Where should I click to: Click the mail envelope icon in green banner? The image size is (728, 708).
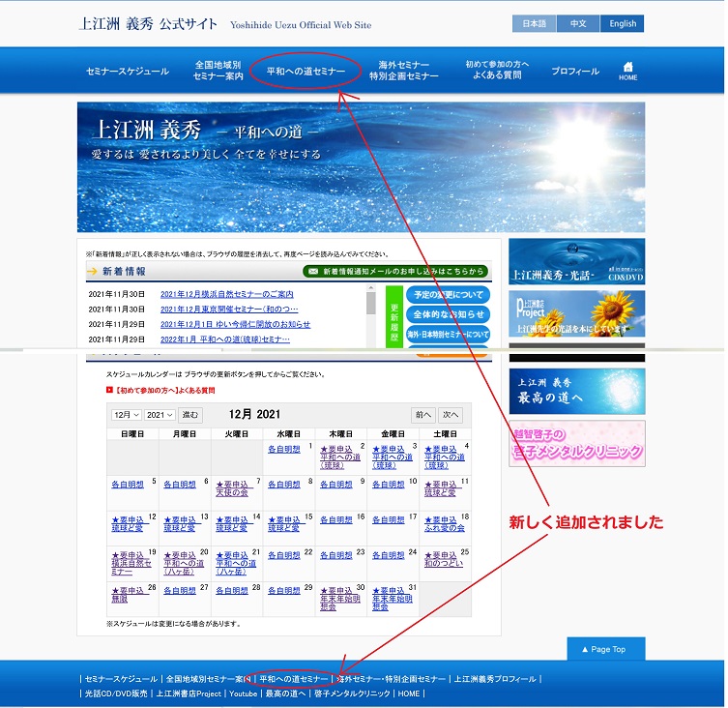(x=313, y=272)
